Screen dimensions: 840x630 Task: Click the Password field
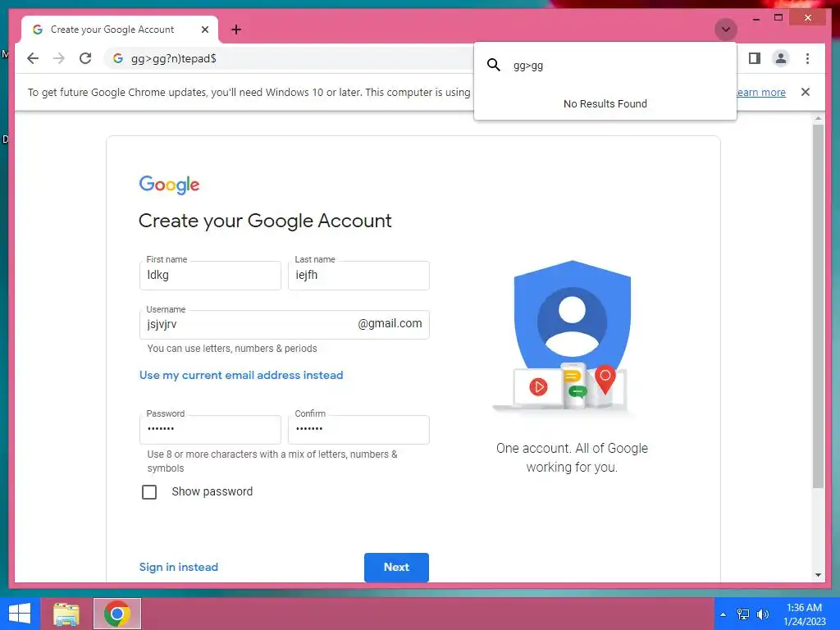(x=210, y=430)
